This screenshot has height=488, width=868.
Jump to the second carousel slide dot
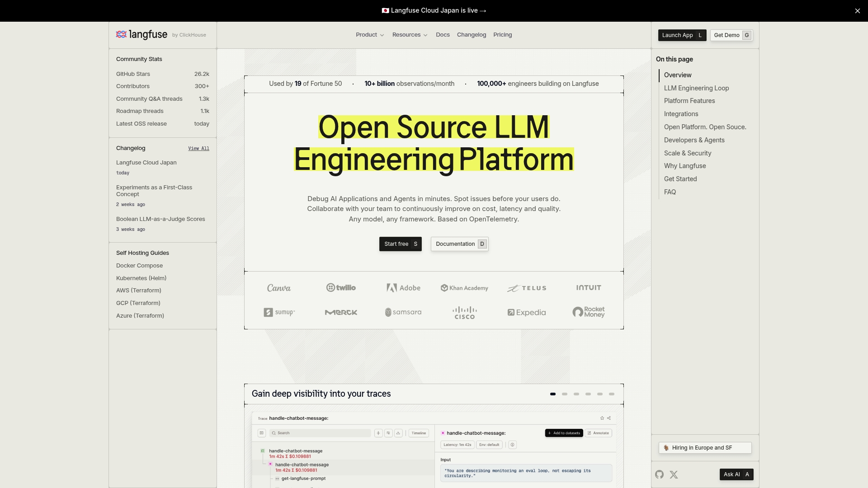click(x=565, y=394)
